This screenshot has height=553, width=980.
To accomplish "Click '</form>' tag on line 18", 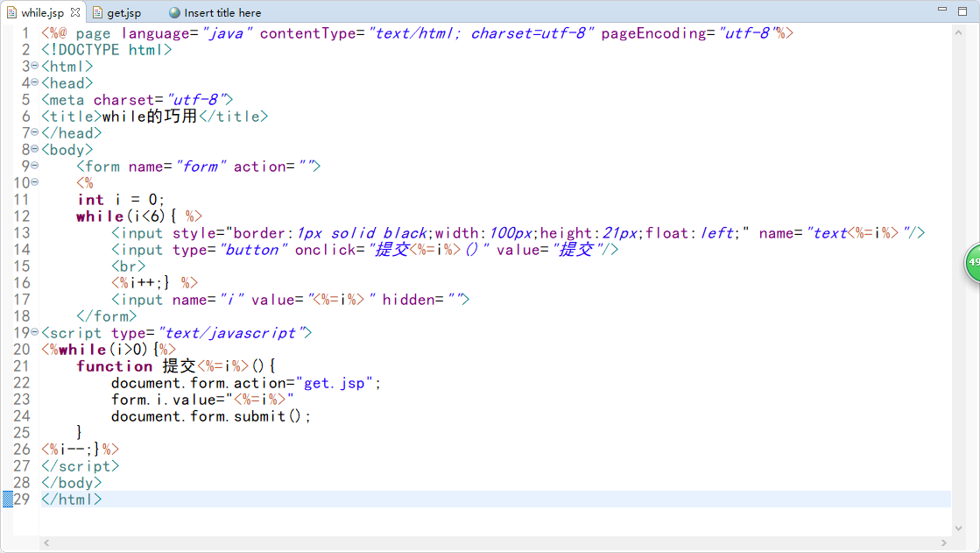I will (x=106, y=315).
